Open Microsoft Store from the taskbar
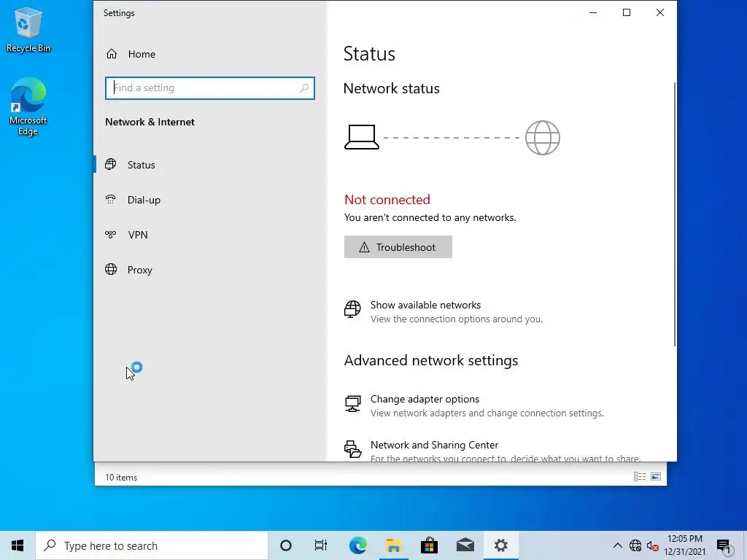This screenshot has width=747, height=560. [429, 545]
